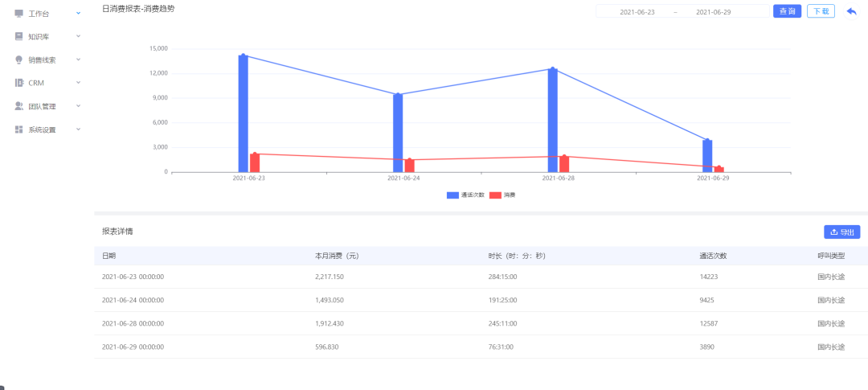Click the upload icon on 导出 button
The width and height of the screenshot is (868, 390).
click(833, 232)
